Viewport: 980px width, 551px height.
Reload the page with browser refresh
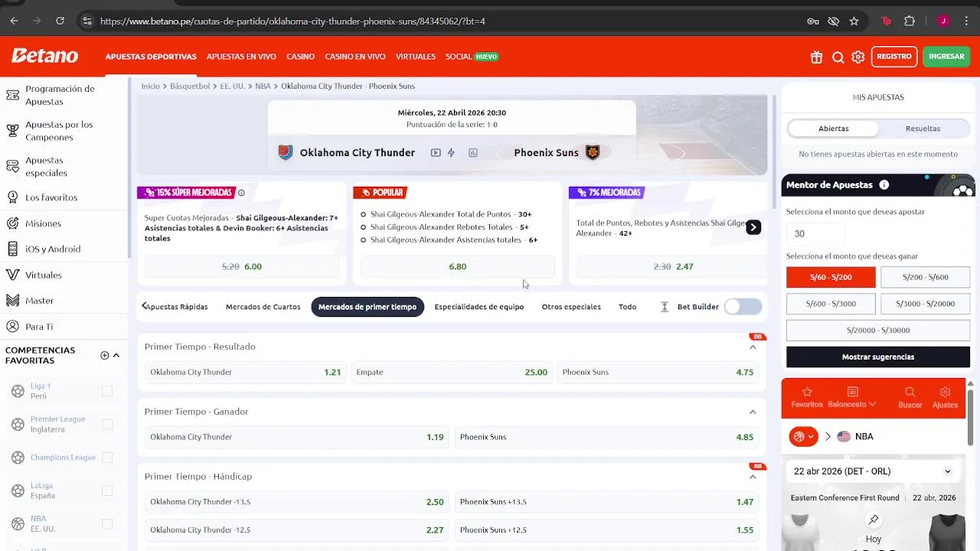[60, 21]
